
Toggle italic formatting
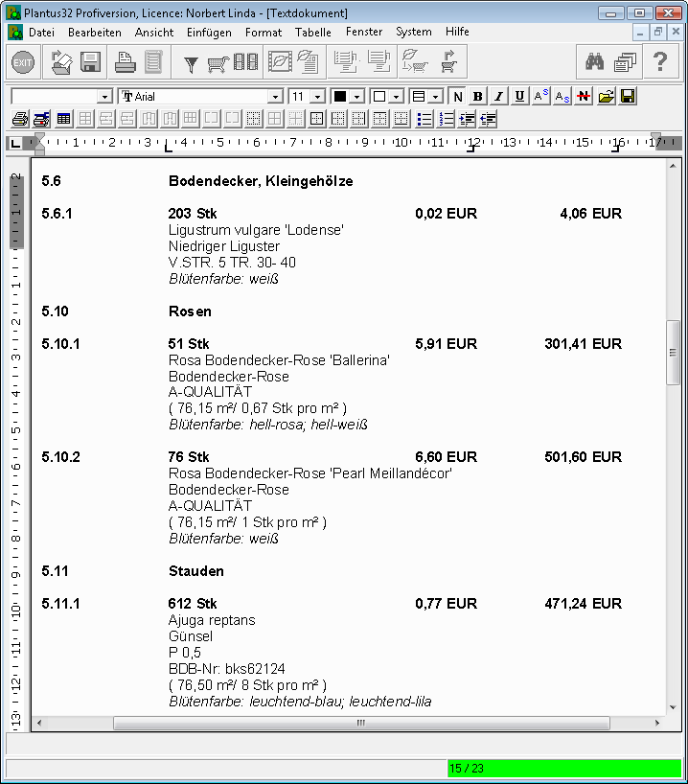click(498, 97)
